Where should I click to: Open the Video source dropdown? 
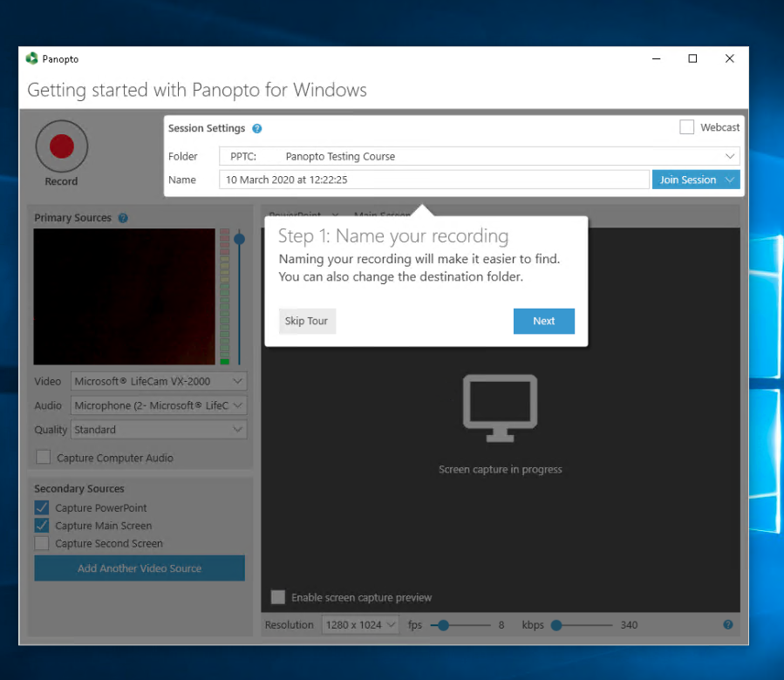click(x=159, y=381)
